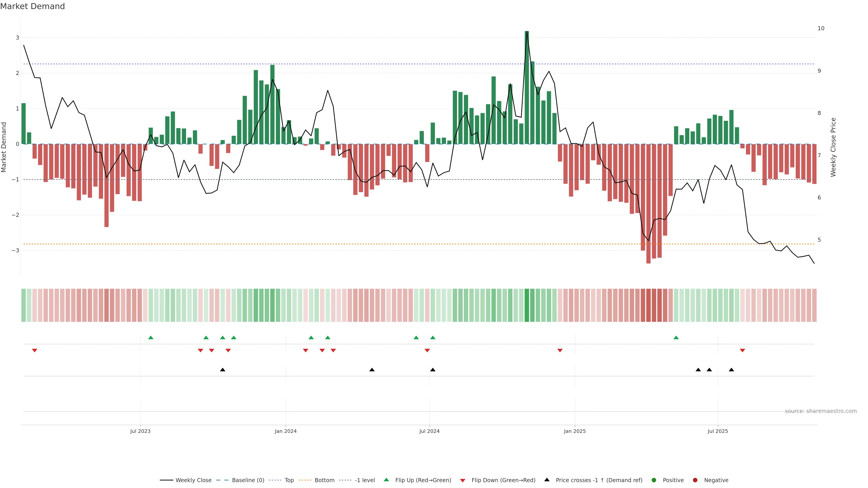Click the Positive legend green dot
This screenshot has height=488, width=868.
[x=654, y=480]
